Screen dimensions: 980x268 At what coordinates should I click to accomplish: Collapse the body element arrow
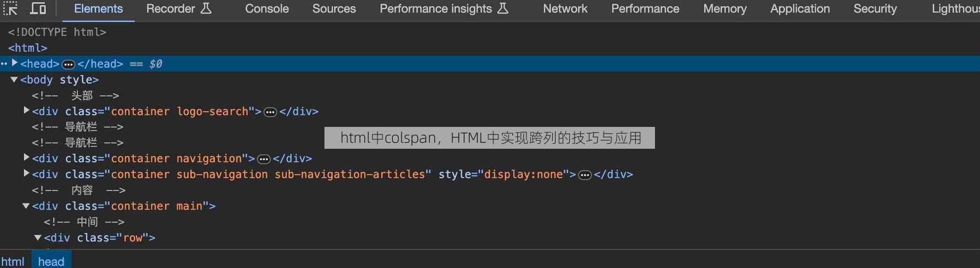click(14, 79)
